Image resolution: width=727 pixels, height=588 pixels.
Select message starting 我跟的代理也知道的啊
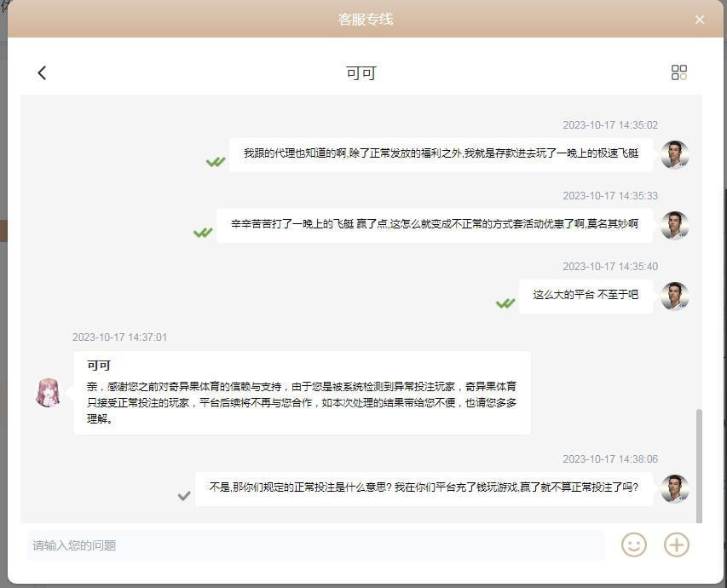[441, 154]
